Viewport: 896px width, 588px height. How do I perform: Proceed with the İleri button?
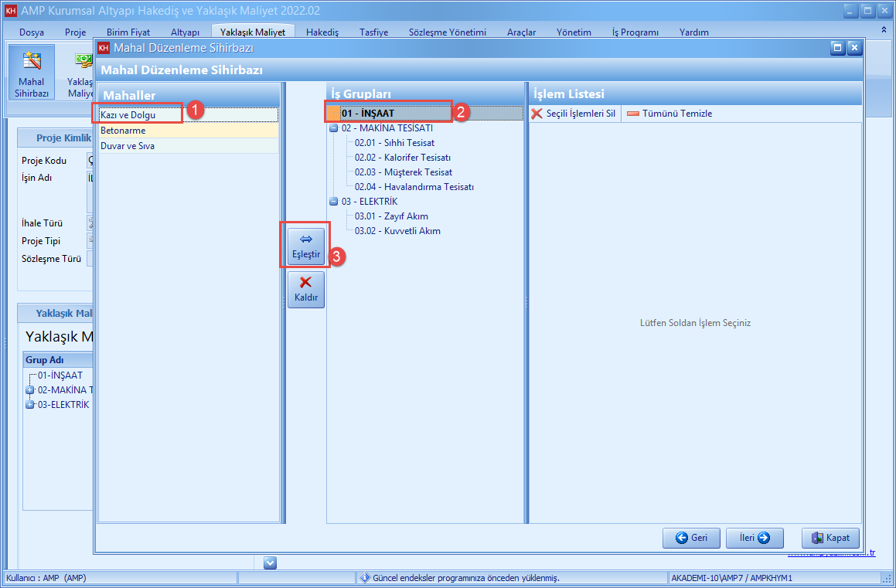[755, 538]
